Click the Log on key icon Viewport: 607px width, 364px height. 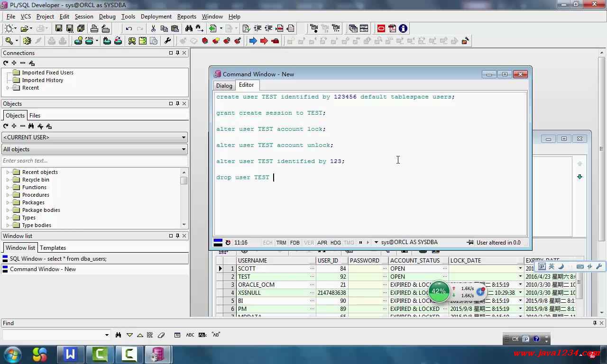(9, 41)
